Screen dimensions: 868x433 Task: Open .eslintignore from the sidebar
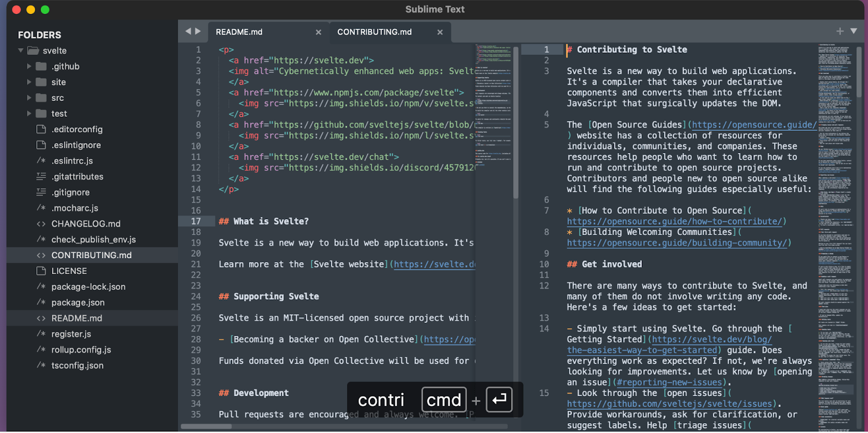point(76,145)
